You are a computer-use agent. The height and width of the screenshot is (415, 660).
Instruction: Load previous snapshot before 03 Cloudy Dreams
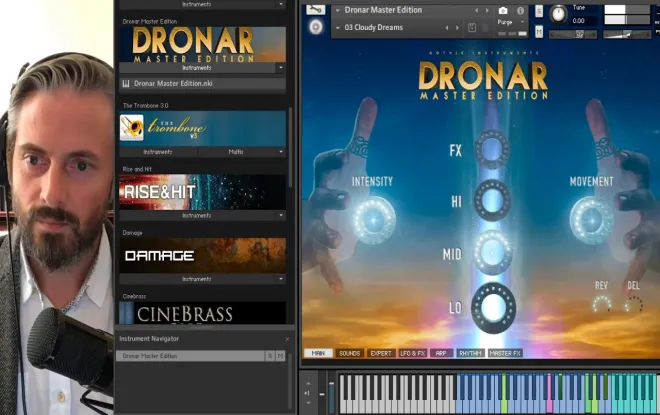[x=447, y=28]
